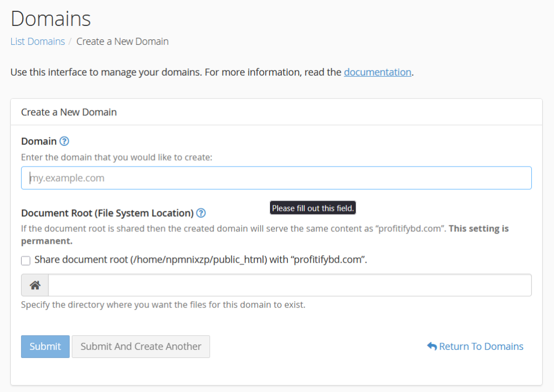554x392 pixels.
Task: Click the Create a New Domain breadcrumb
Action: [x=122, y=41]
